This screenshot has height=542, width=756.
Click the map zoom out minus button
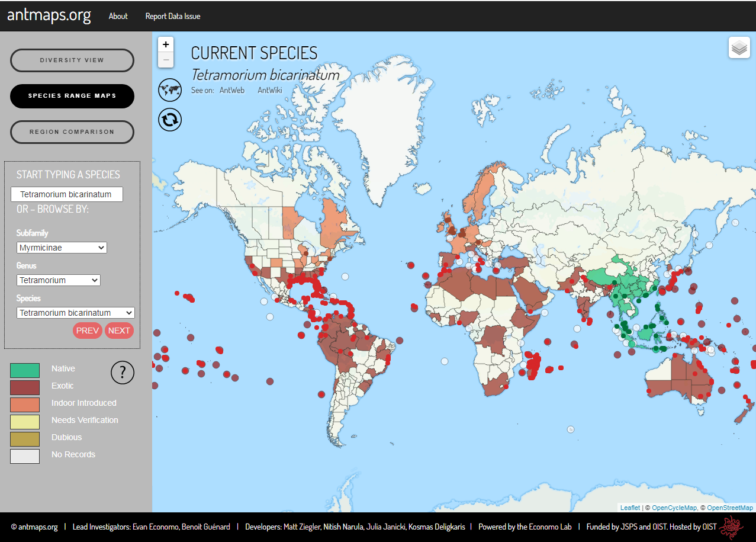tap(166, 60)
